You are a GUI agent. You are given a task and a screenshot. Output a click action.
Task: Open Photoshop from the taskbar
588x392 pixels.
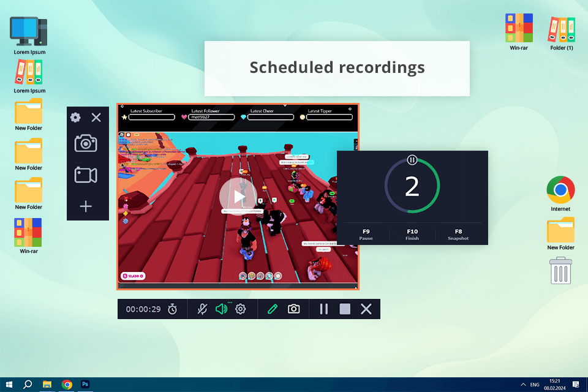pos(85,385)
